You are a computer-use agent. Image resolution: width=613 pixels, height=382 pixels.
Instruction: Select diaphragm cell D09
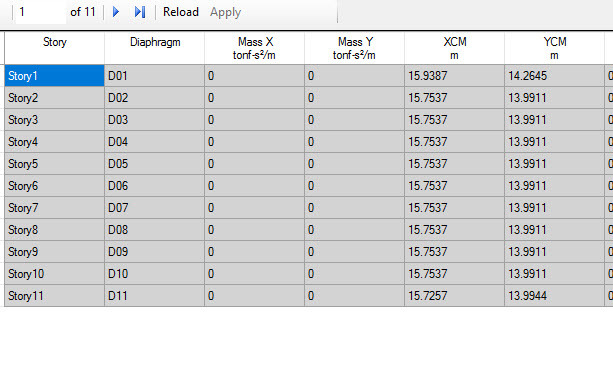154,252
